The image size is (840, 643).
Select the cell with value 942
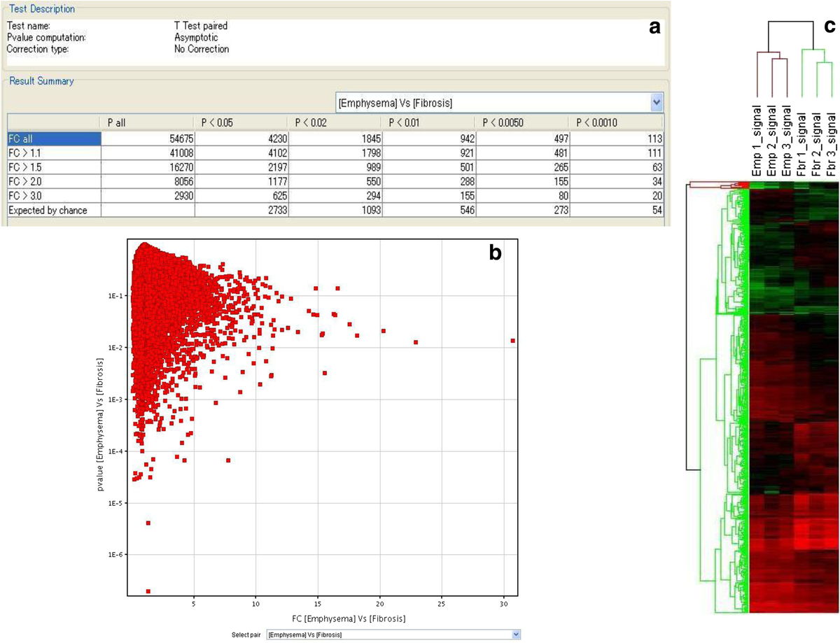point(429,138)
